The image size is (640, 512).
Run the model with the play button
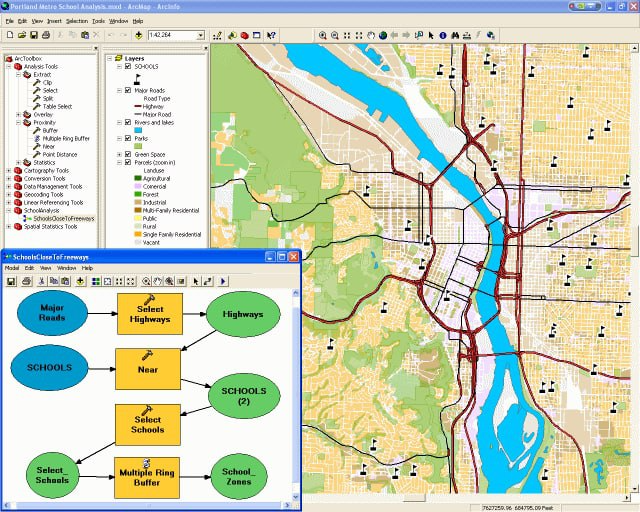click(x=223, y=281)
